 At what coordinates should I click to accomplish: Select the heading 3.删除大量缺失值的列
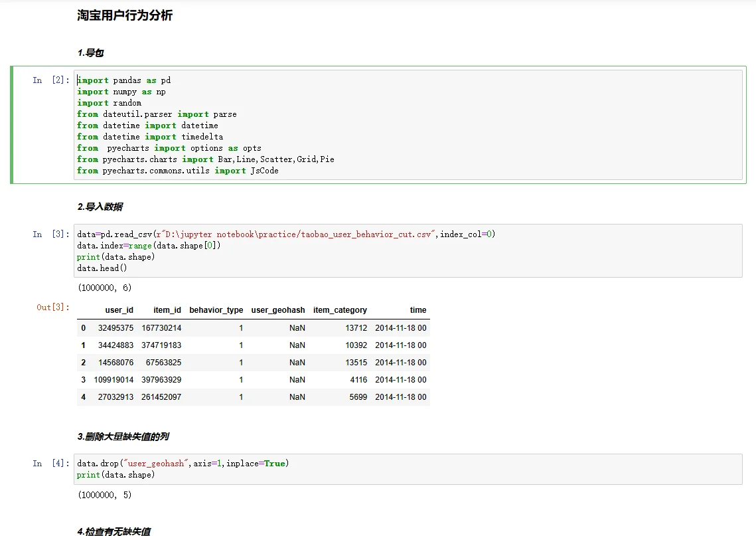pos(123,436)
